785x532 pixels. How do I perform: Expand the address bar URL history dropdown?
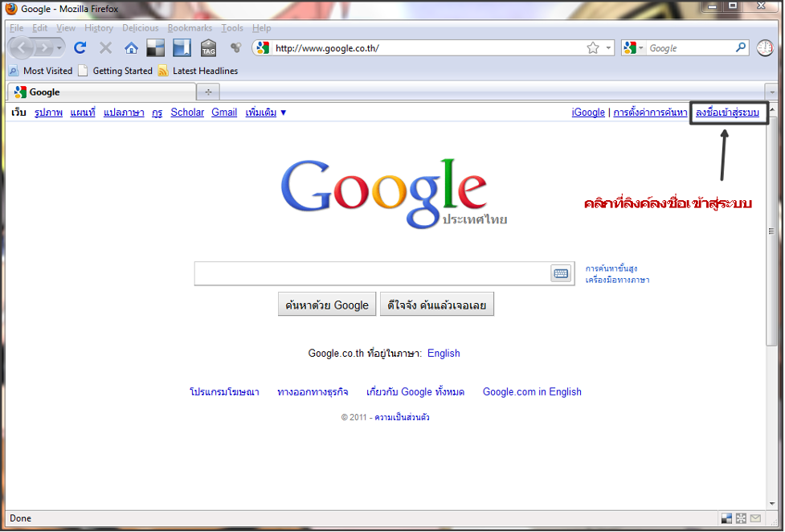[608, 48]
